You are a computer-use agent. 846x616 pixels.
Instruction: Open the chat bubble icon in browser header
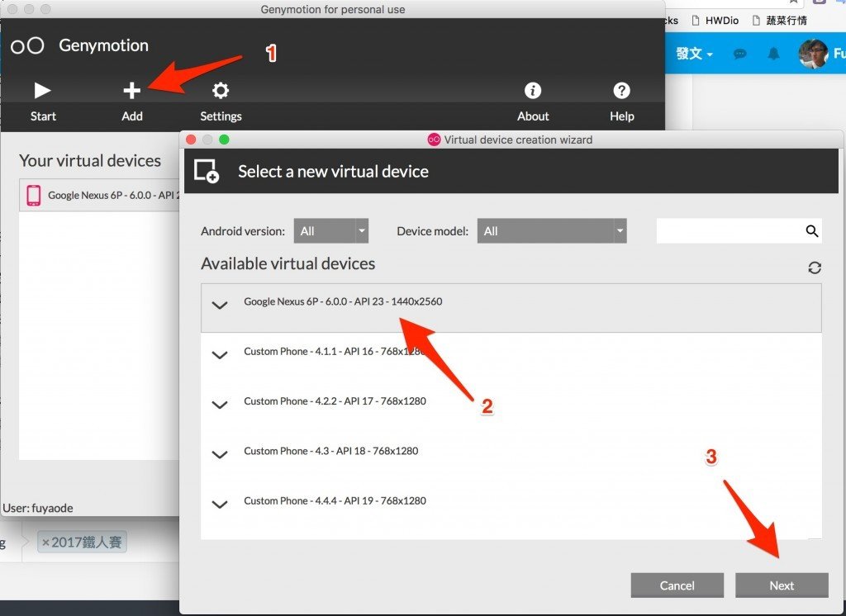pos(740,54)
